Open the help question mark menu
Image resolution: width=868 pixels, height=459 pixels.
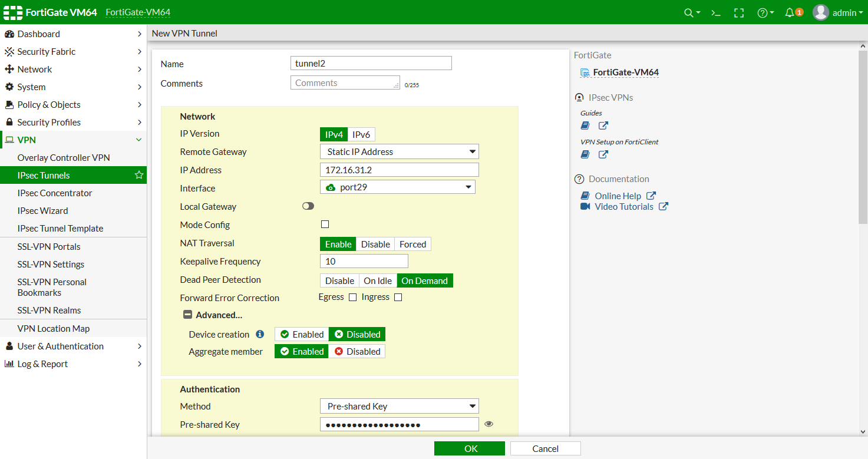(763, 12)
